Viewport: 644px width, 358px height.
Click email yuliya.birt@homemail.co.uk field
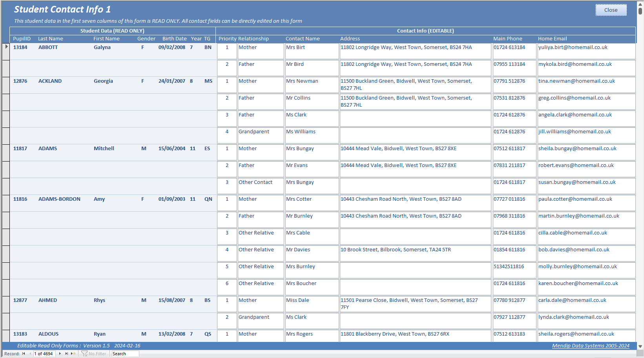point(586,51)
